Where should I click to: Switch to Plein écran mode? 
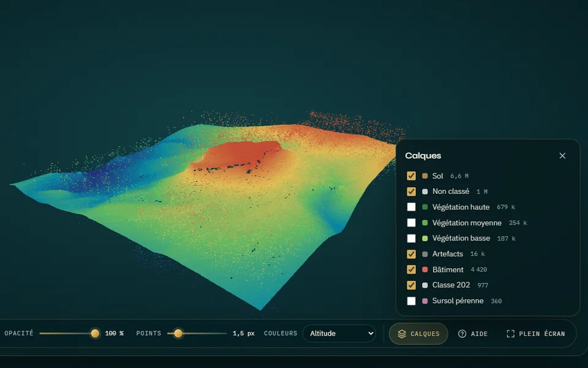[535, 334]
